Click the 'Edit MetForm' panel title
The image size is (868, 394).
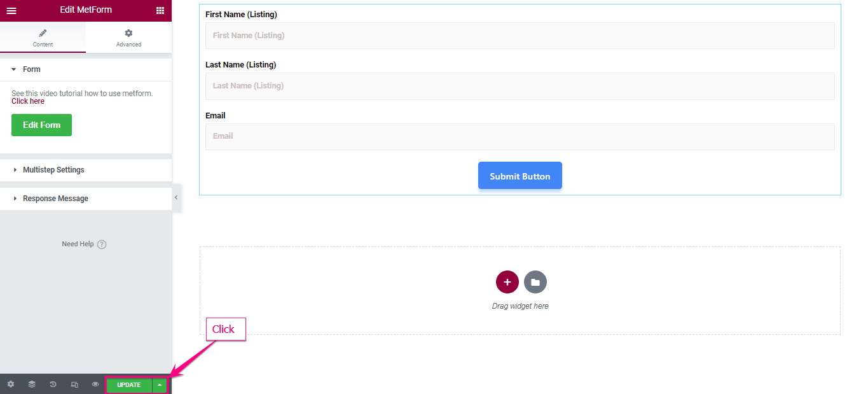86,10
